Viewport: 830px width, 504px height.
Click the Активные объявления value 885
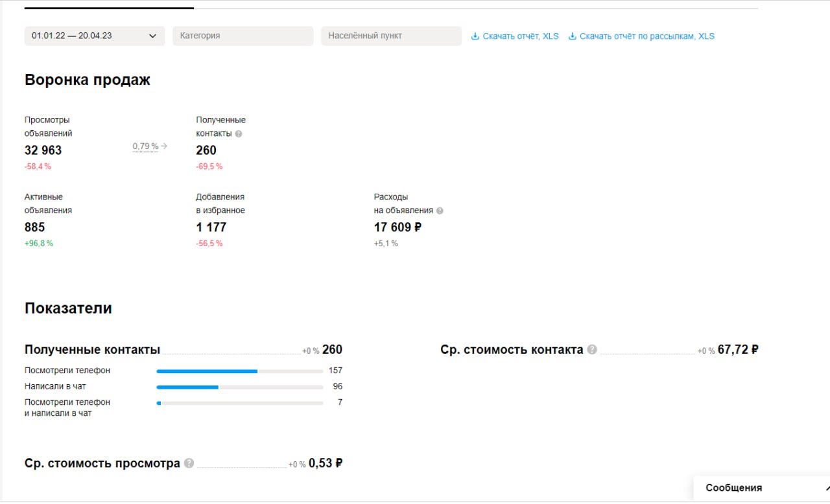[35, 227]
